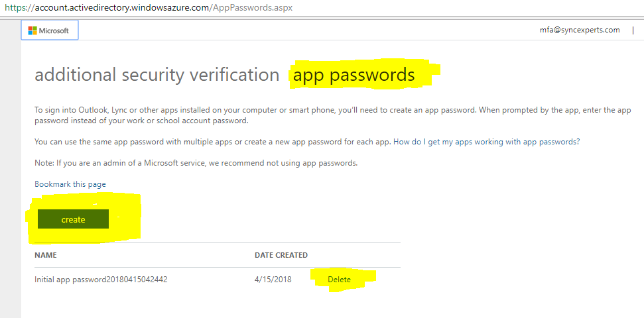This screenshot has height=318, width=644.
Task: Click the vertical separator beside the account email
Action: [633, 30]
